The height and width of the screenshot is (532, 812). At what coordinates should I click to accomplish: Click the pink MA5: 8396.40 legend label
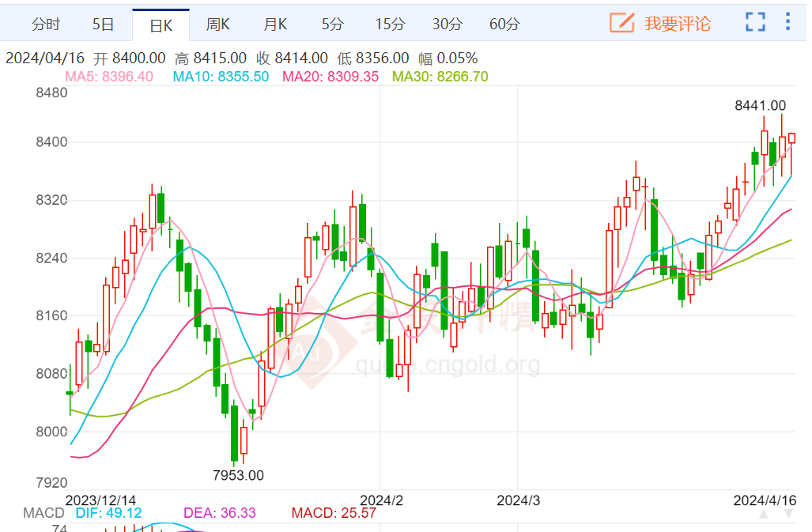109,77
